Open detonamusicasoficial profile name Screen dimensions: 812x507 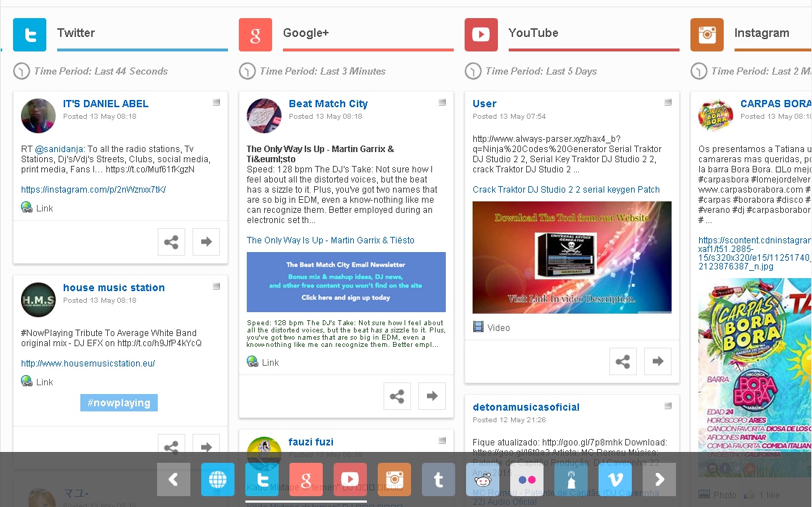(526, 408)
